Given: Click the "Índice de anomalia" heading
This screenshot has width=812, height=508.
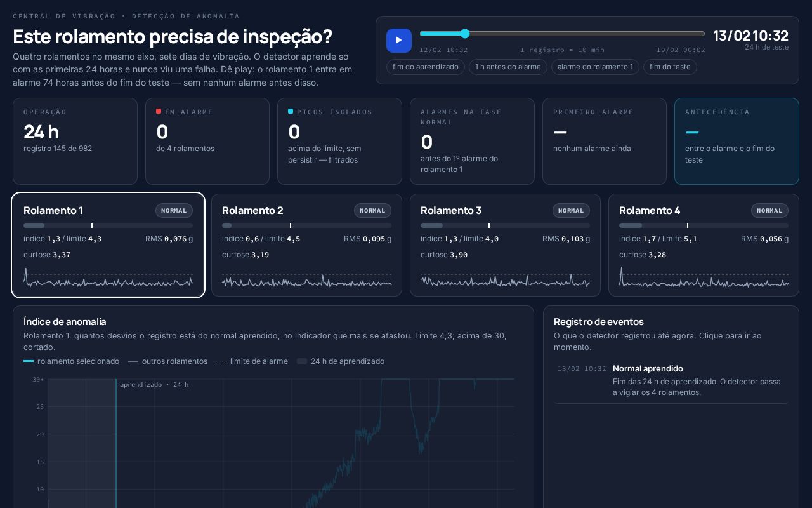Looking at the screenshot, I should [x=65, y=322].
